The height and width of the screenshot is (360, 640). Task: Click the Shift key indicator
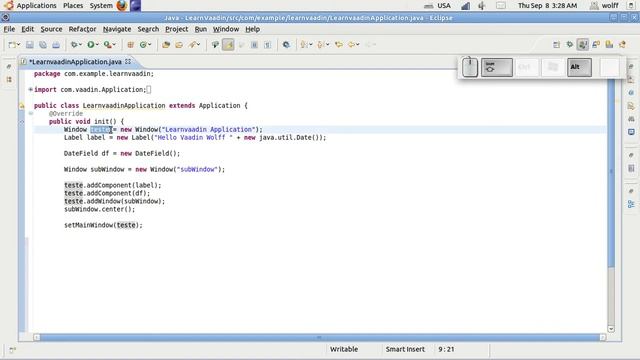coord(497,67)
